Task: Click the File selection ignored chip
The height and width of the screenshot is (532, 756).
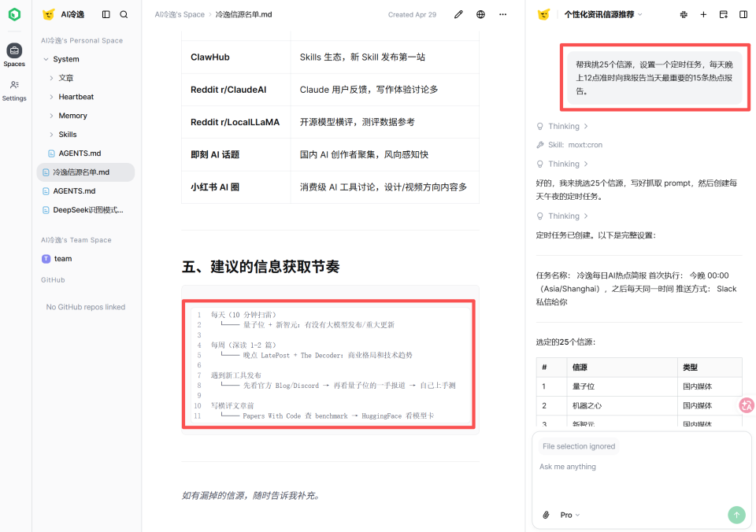Action: click(579, 446)
